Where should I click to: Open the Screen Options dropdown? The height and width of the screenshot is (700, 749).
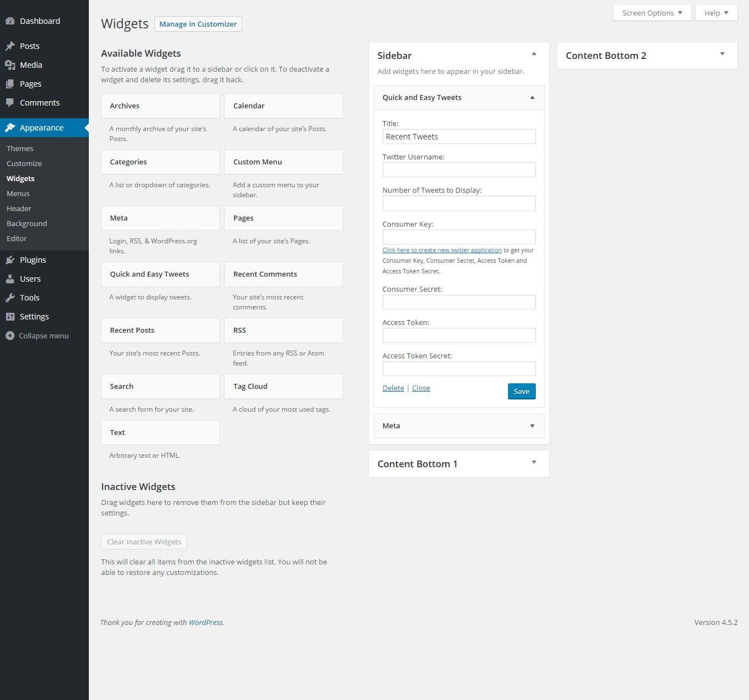(x=652, y=13)
